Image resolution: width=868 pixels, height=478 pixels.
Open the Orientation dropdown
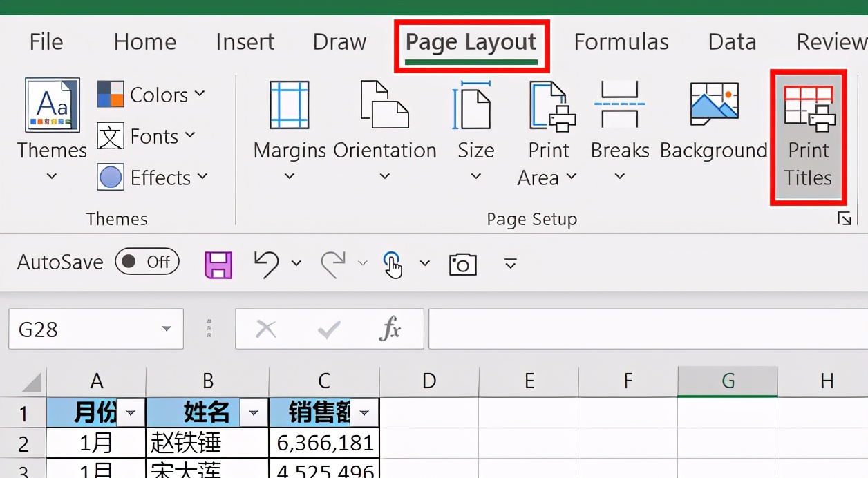coord(385,131)
